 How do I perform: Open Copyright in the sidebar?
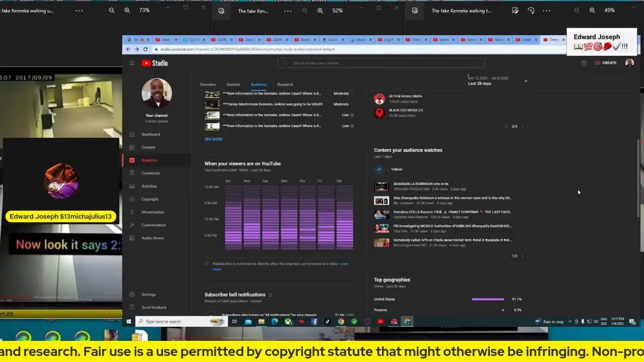150,199
